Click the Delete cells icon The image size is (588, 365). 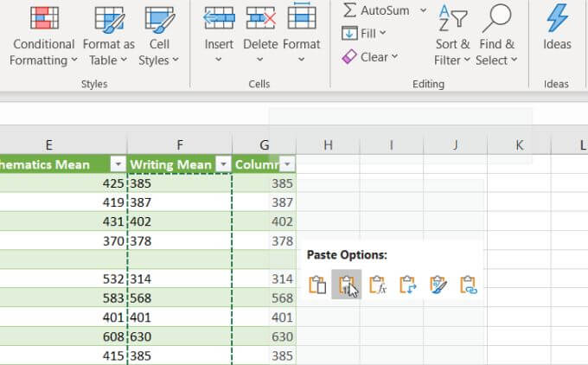[260, 16]
